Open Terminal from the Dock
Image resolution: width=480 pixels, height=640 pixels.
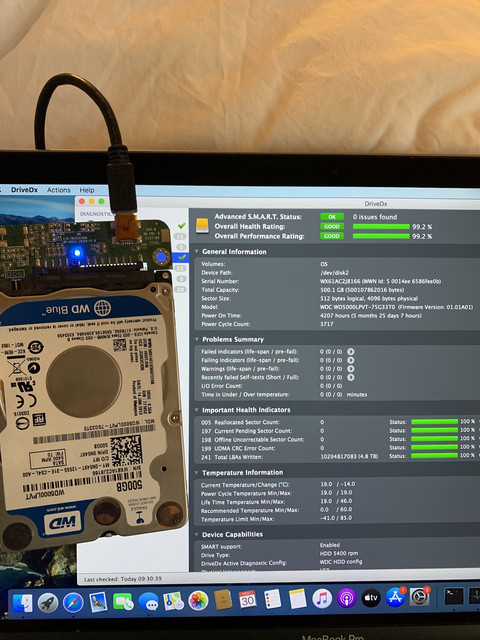tap(454, 596)
